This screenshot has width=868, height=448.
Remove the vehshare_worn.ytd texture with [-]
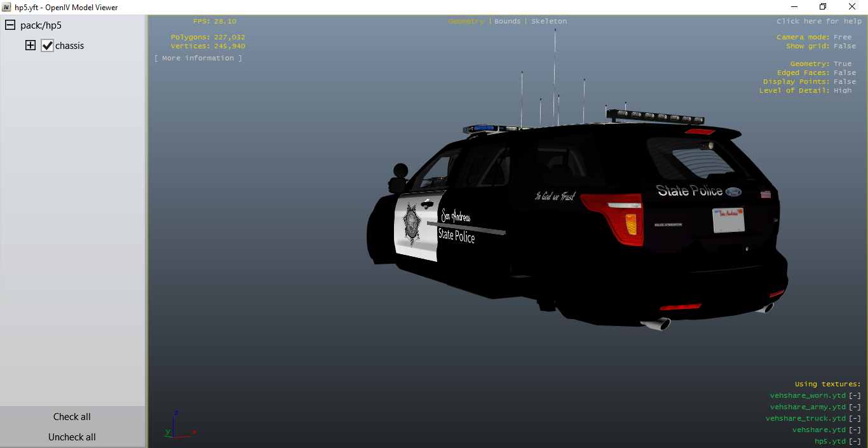pyautogui.click(x=855, y=396)
